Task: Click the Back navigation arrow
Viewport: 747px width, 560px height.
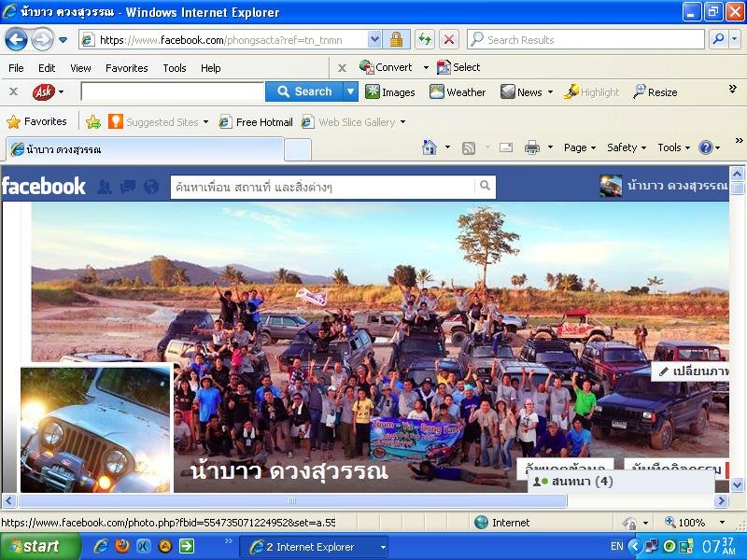Action: pyautogui.click(x=16, y=39)
